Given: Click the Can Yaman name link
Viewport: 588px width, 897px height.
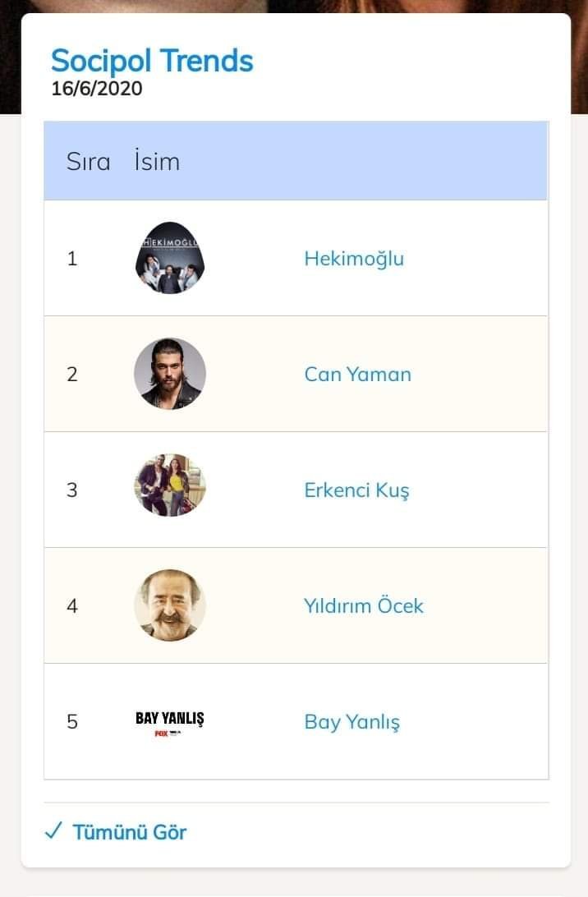Looking at the screenshot, I should [357, 375].
